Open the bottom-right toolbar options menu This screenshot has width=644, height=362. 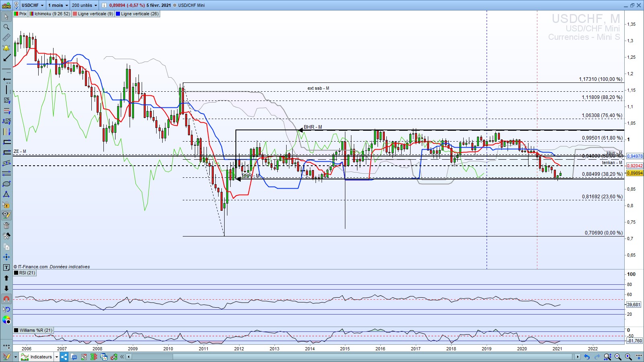coord(639,357)
